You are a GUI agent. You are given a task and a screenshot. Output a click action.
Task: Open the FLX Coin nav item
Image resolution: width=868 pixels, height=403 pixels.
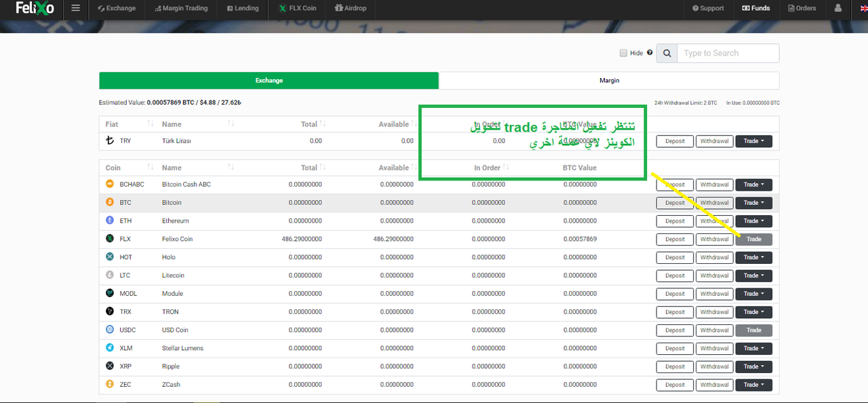tap(298, 9)
